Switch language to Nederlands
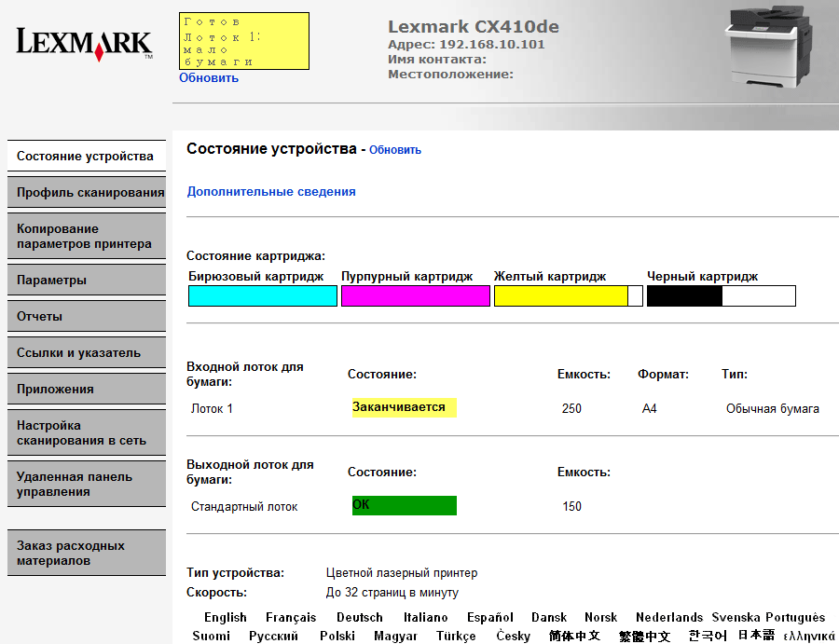The width and height of the screenshot is (839, 644). point(669,618)
